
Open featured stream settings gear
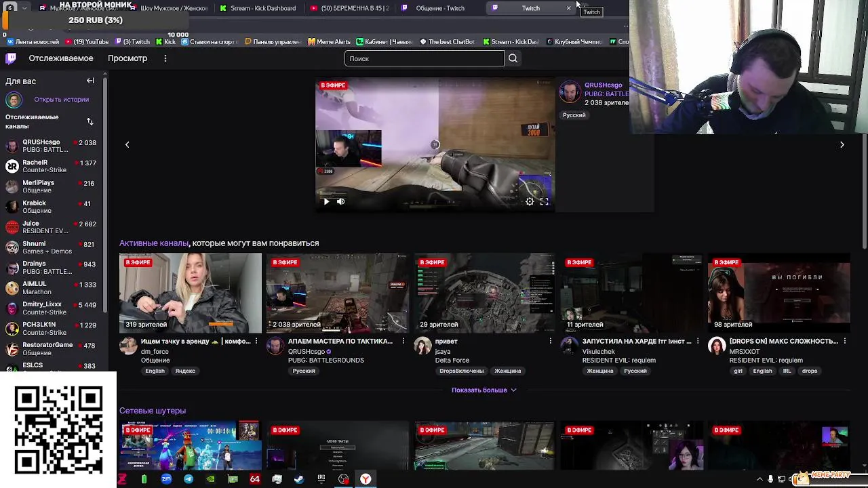pyautogui.click(x=530, y=201)
